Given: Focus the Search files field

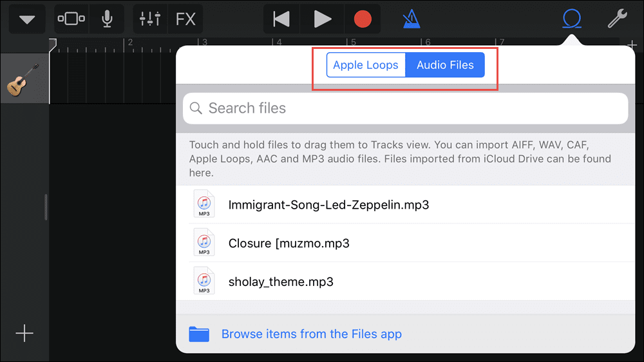Looking at the screenshot, I should [x=405, y=108].
